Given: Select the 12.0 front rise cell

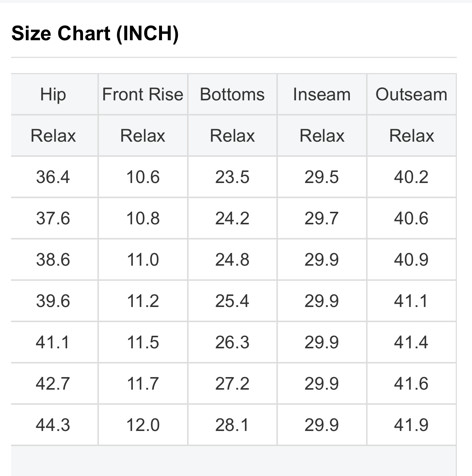Looking at the screenshot, I should point(143,425).
